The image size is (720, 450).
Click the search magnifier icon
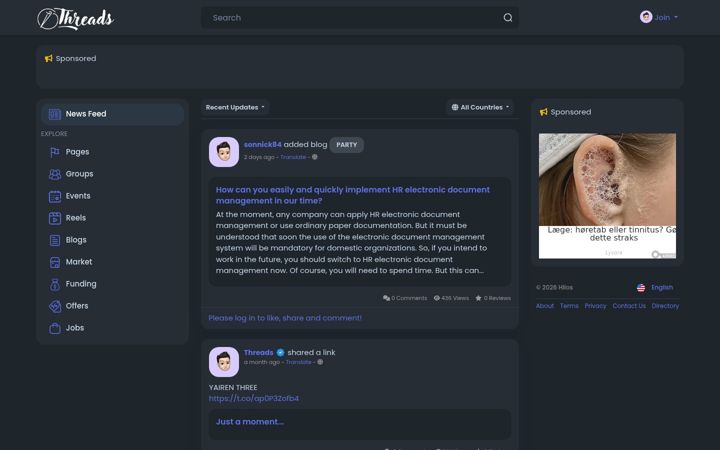[507, 17]
